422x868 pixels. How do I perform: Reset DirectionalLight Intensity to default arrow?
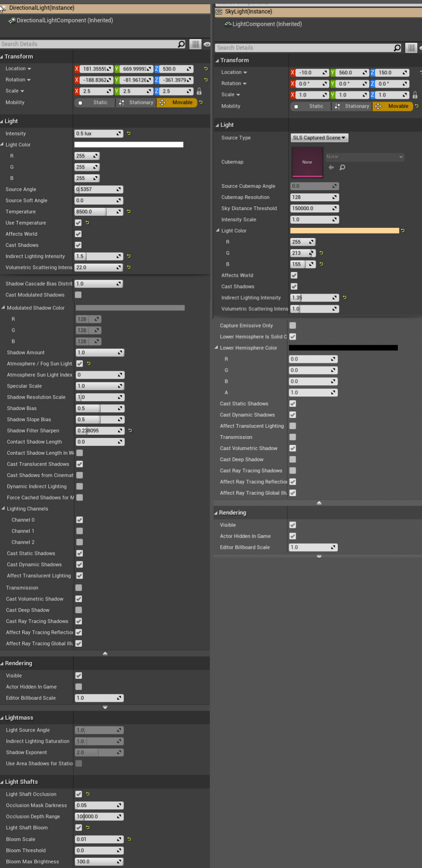pyautogui.click(x=129, y=134)
